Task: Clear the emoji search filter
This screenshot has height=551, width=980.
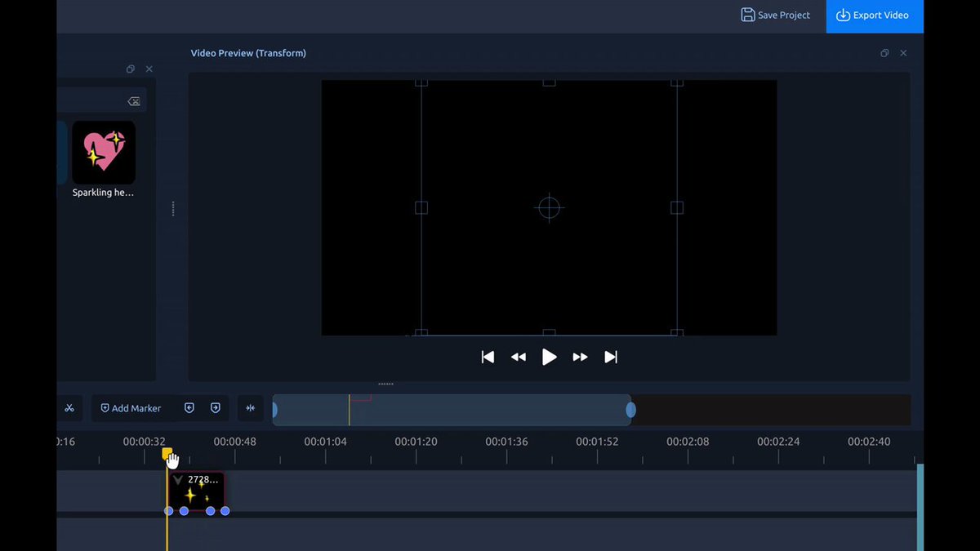Action: tap(134, 101)
